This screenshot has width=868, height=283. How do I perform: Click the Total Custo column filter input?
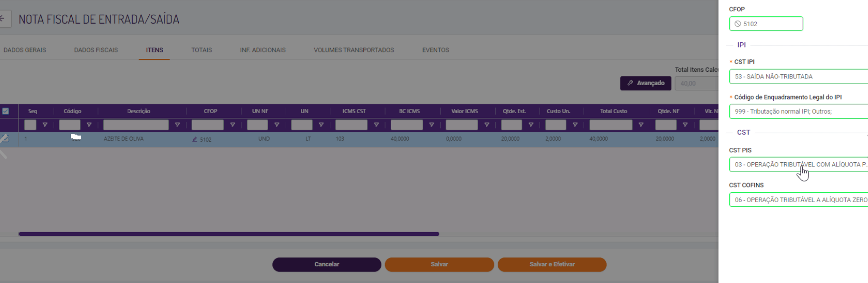pos(611,125)
